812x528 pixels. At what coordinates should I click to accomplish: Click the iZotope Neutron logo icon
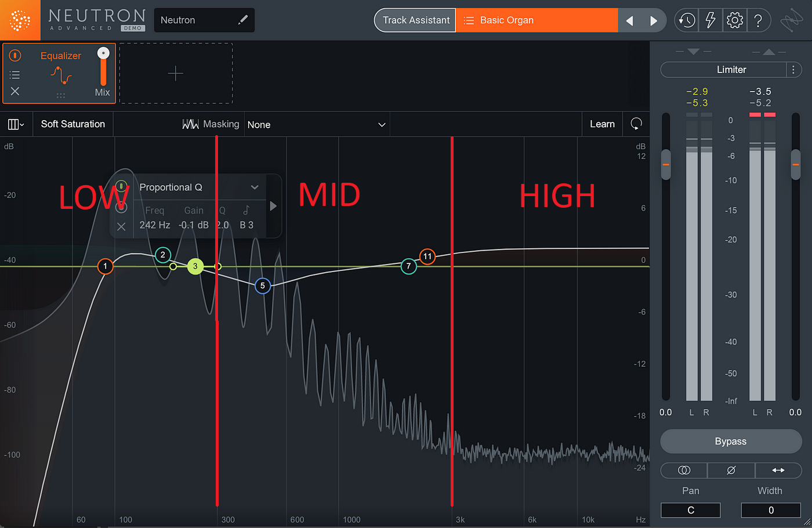pyautogui.click(x=20, y=20)
